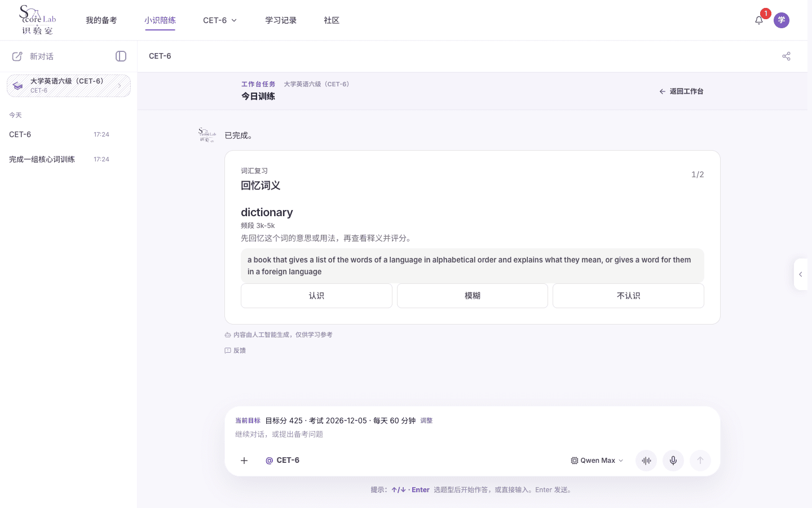Go to 我的备考 tab
This screenshot has width=812, height=508.
tap(101, 20)
